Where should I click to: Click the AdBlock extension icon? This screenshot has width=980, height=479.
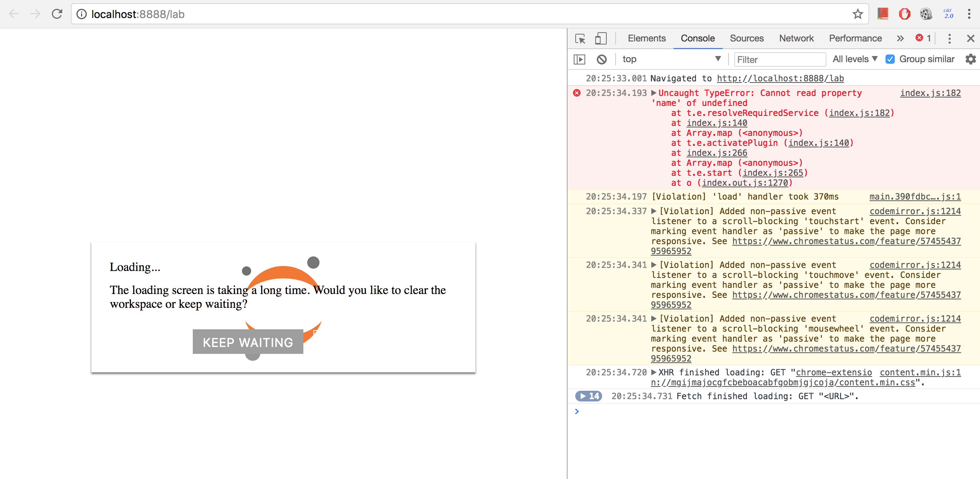tap(904, 14)
